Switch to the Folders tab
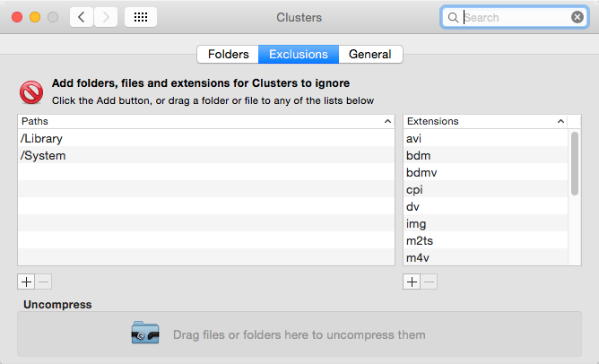The width and height of the screenshot is (599, 364). pyautogui.click(x=228, y=54)
